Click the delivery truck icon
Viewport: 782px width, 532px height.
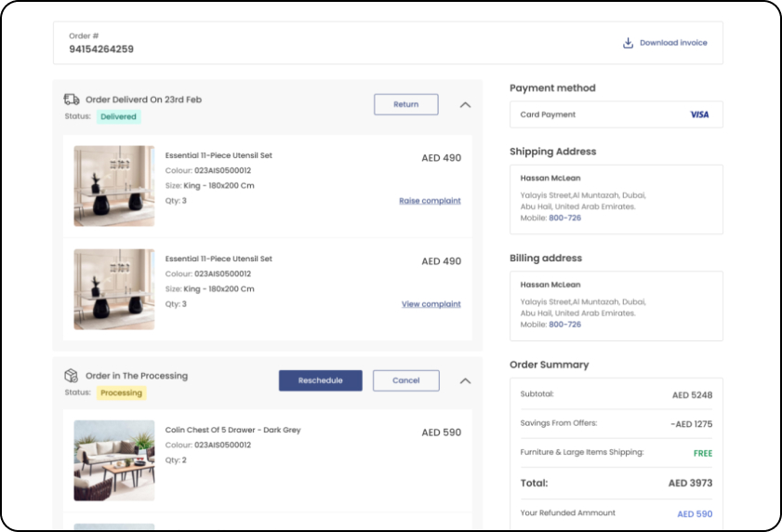(72, 100)
